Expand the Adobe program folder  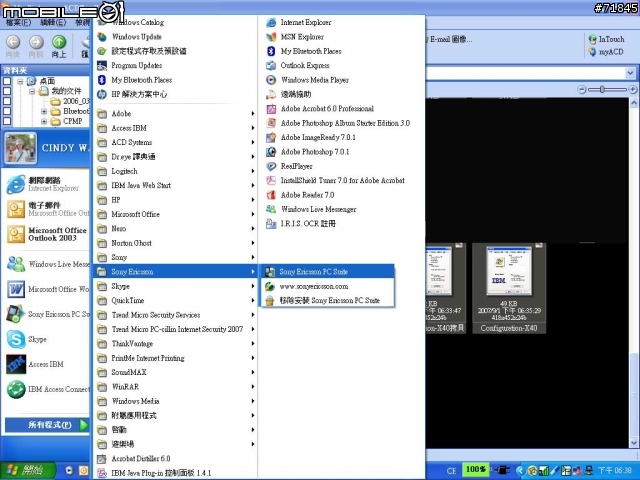tap(176, 113)
